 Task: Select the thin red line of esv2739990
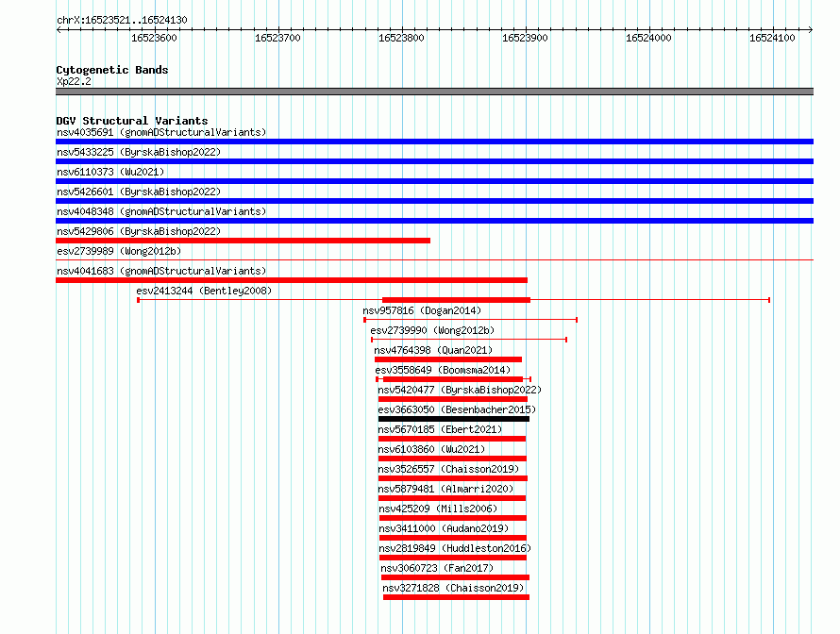pos(469,340)
